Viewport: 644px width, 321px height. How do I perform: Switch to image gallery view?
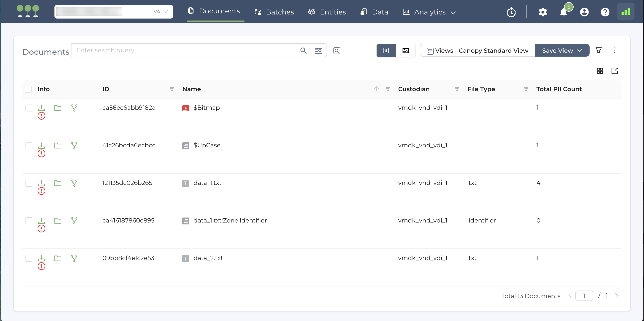pyautogui.click(x=405, y=51)
